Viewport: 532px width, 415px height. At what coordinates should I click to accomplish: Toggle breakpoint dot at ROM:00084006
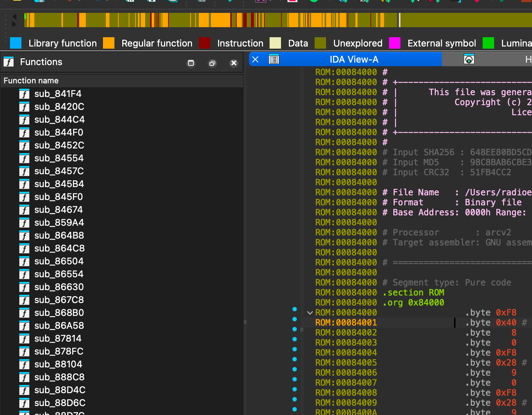[x=295, y=369]
